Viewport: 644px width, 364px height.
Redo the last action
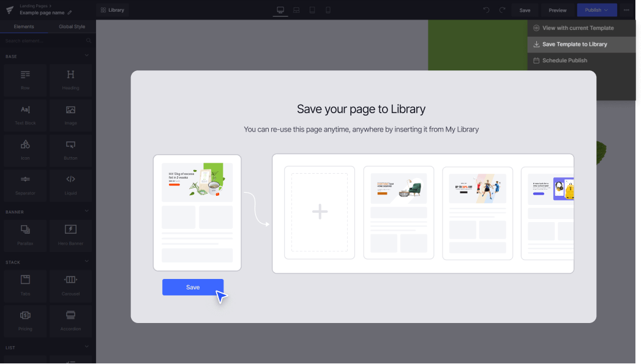tap(503, 10)
